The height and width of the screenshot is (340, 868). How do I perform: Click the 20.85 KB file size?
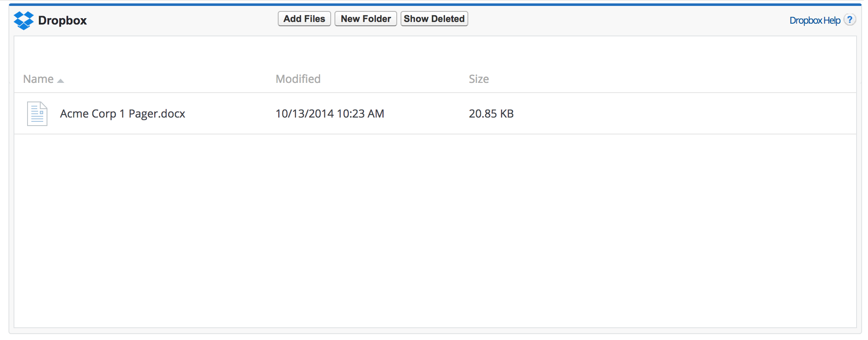click(x=491, y=114)
